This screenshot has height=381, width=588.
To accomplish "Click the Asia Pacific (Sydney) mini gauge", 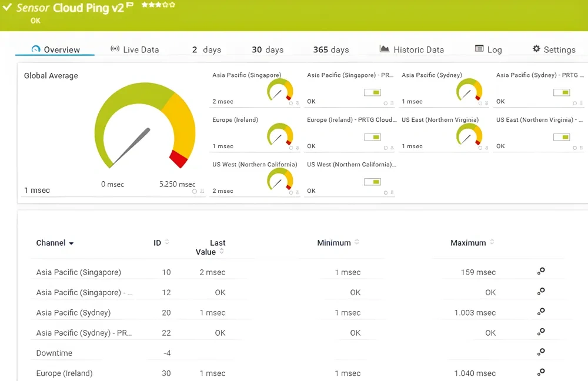I will pyautogui.click(x=469, y=90).
